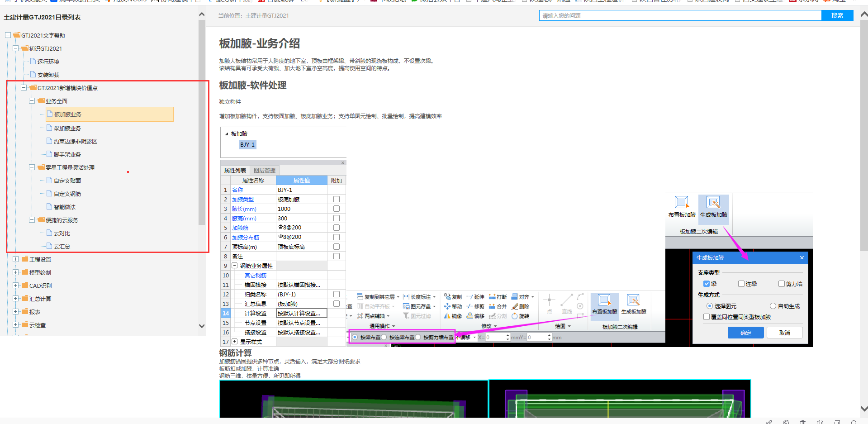Open the 绘图 group menu

(x=563, y=326)
